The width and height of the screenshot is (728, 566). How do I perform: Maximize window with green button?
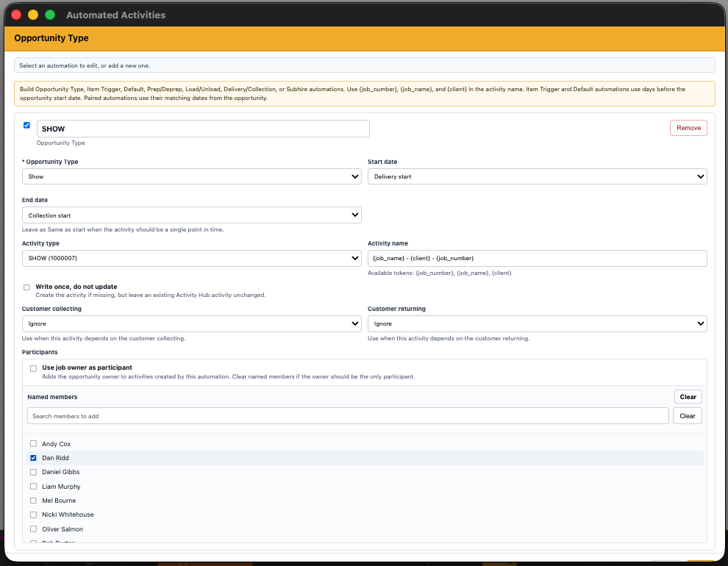tap(50, 15)
